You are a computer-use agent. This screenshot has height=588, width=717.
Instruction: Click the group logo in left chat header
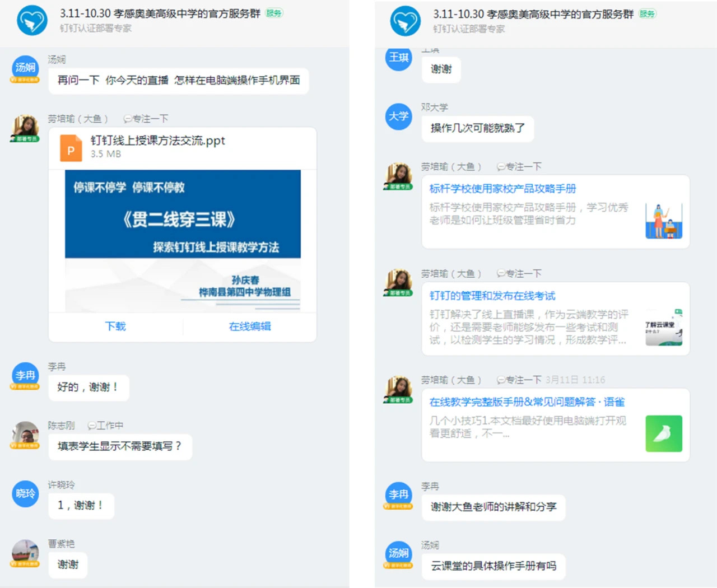click(x=32, y=21)
